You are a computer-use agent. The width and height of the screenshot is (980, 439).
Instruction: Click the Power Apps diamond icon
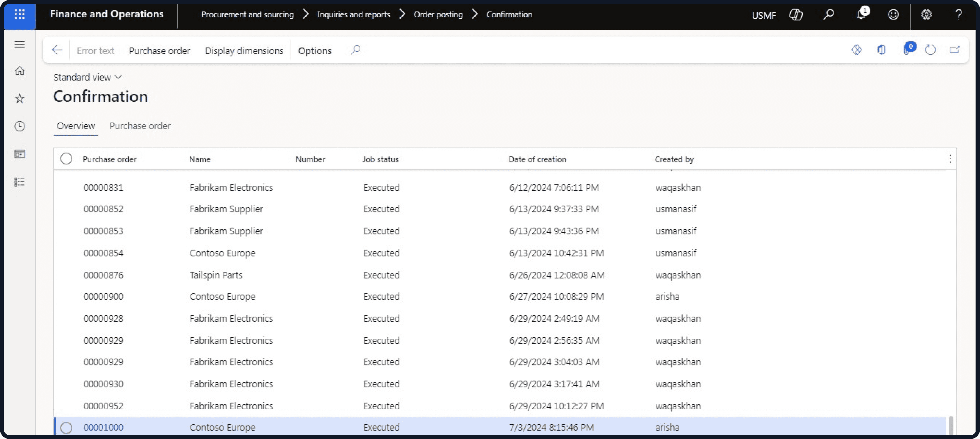[856, 50]
